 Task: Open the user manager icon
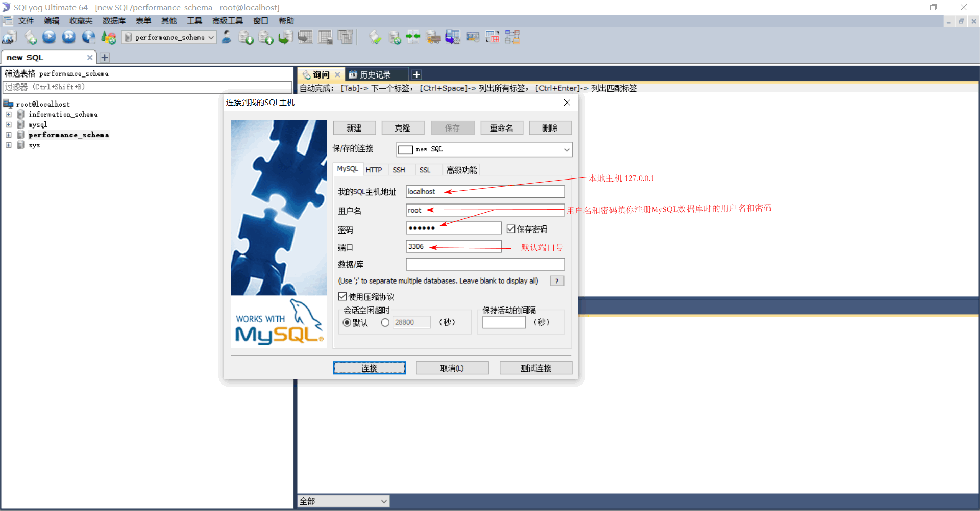pos(227,37)
